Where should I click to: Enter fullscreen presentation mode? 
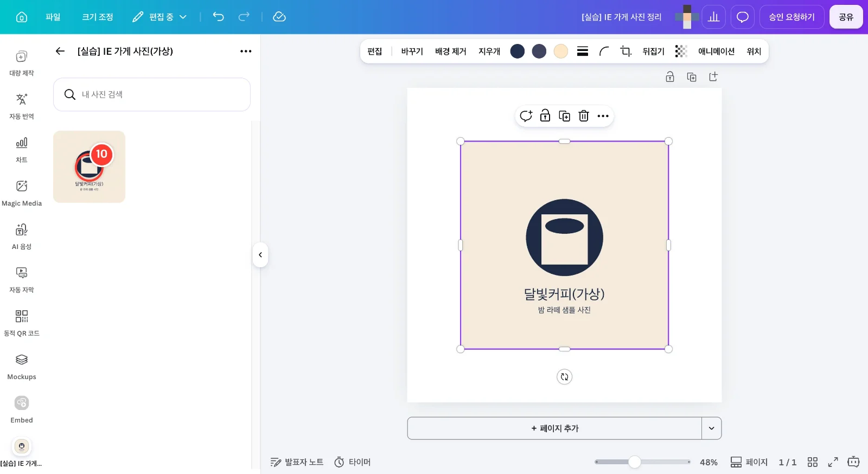point(833,462)
